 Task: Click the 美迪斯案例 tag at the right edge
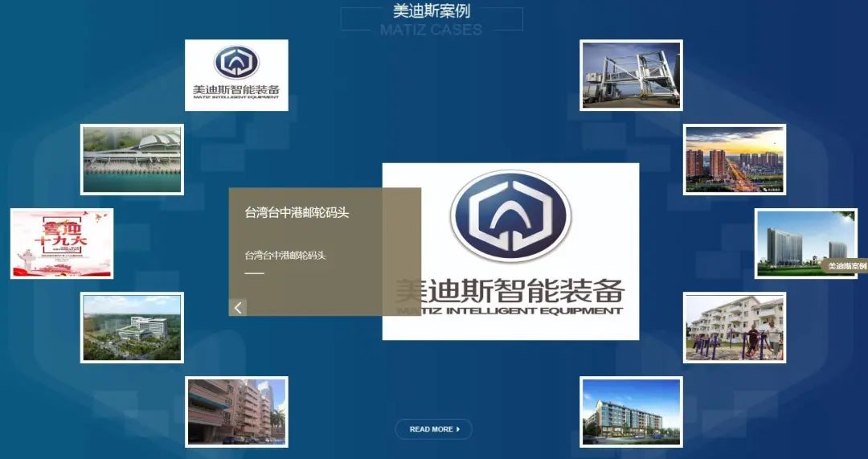tap(845, 266)
